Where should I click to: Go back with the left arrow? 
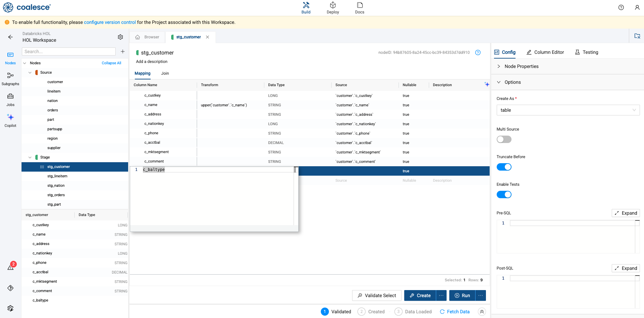click(x=10, y=37)
